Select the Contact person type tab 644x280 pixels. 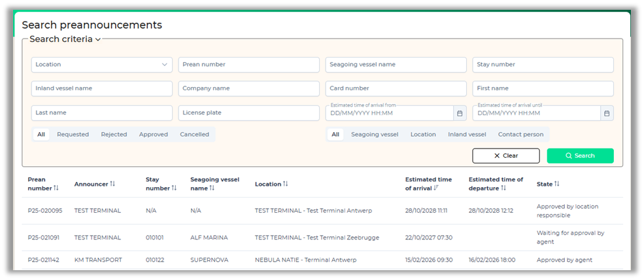[520, 134]
